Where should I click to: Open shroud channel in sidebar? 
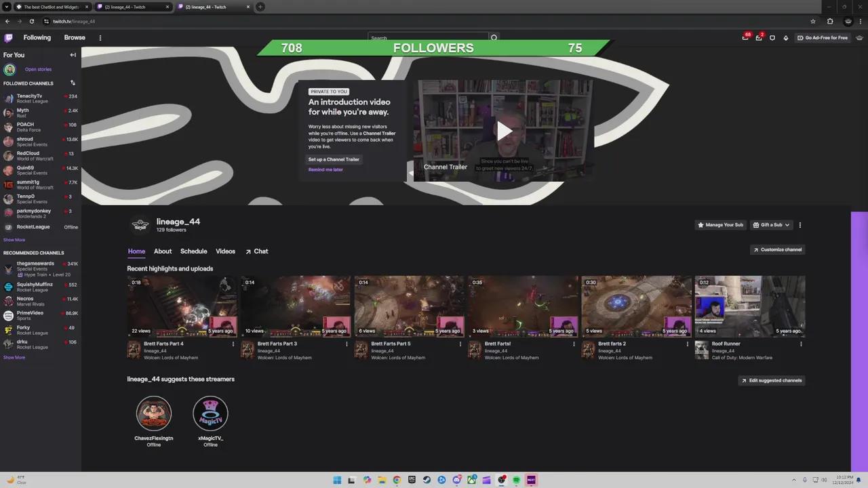[x=41, y=142]
